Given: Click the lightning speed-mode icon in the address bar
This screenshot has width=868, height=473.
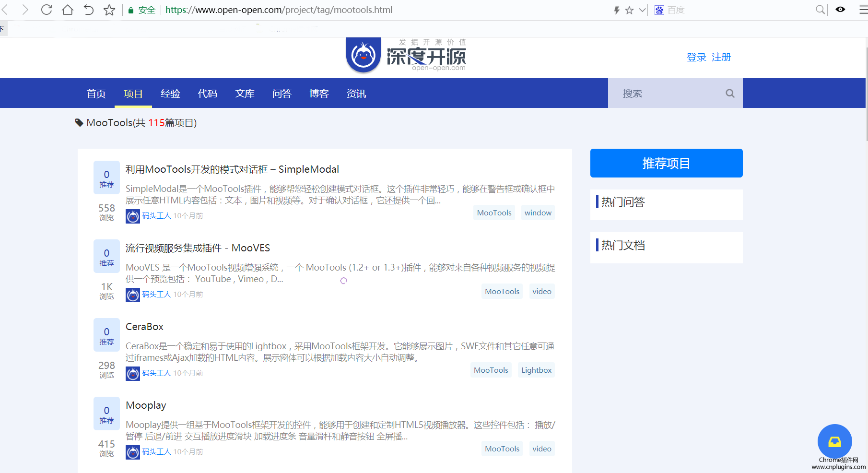Looking at the screenshot, I should [617, 10].
